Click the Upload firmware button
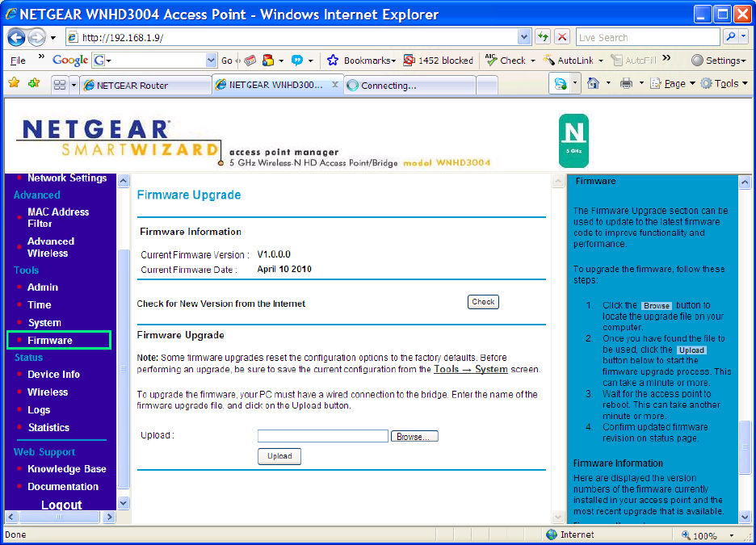 279,456
